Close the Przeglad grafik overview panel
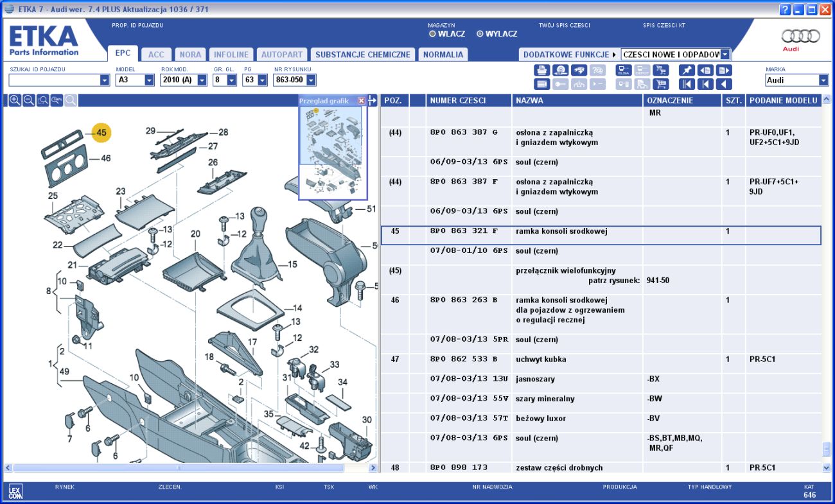This screenshot has height=504, width=835. [x=361, y=101]
